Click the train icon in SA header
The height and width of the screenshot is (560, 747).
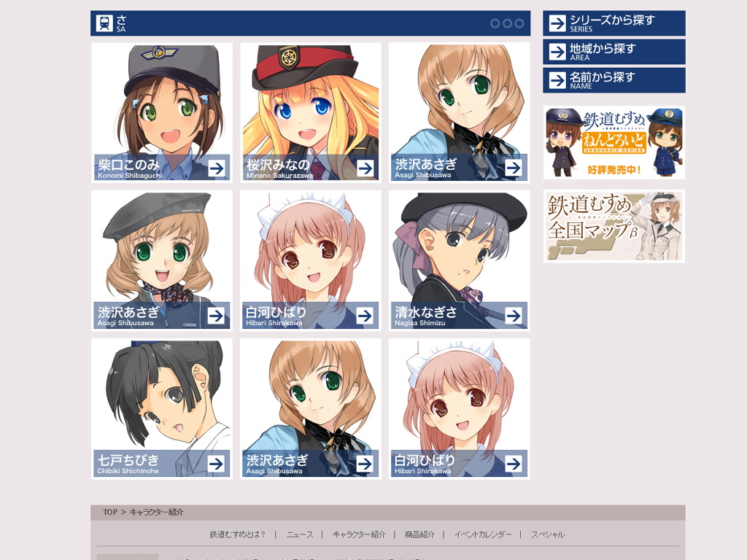pyautogui.click(x=104, y=23)
